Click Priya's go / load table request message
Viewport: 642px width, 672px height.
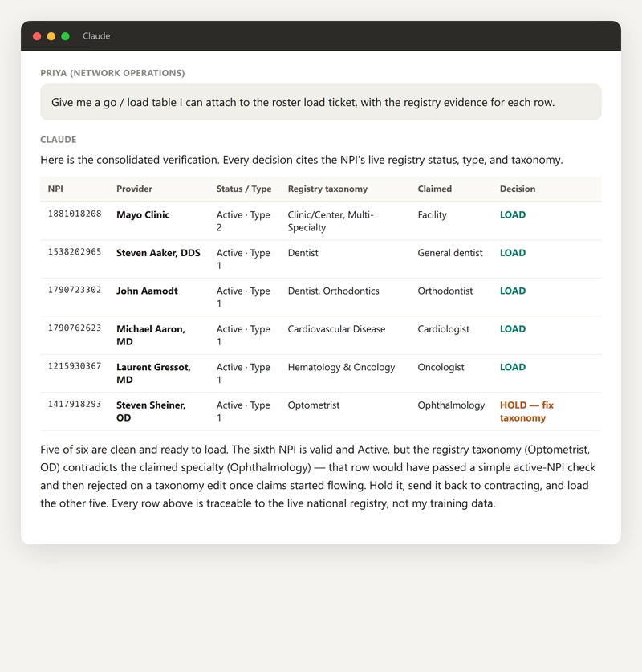coord(321,102)
